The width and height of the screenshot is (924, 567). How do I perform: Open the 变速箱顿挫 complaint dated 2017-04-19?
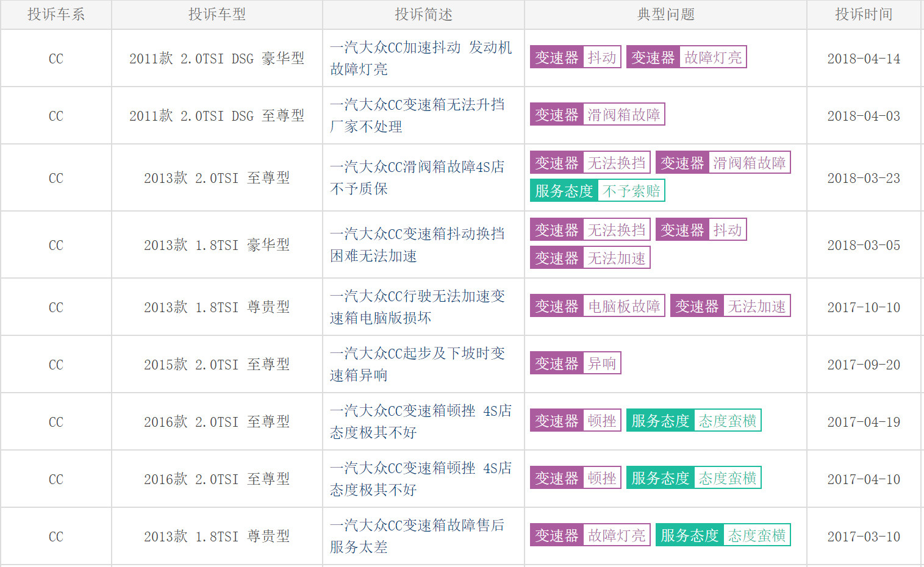point(421,422)
